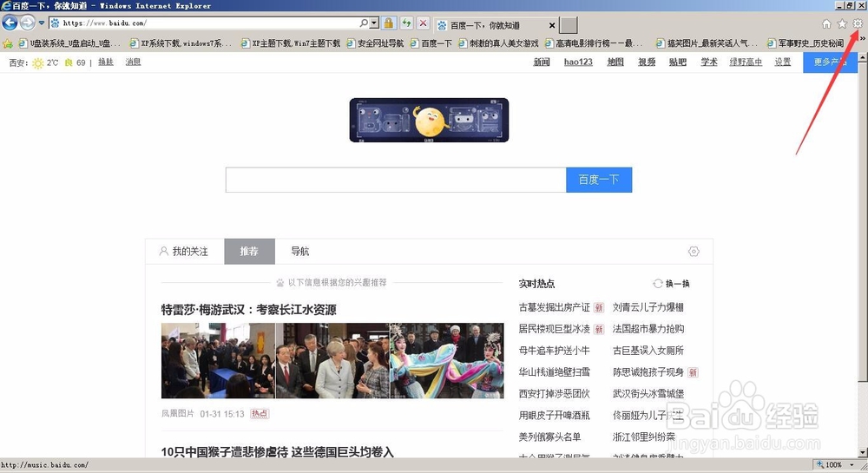The image size is (868, 473).
Task: Open the 设置 settings link
Action: (x=782, y=62)
